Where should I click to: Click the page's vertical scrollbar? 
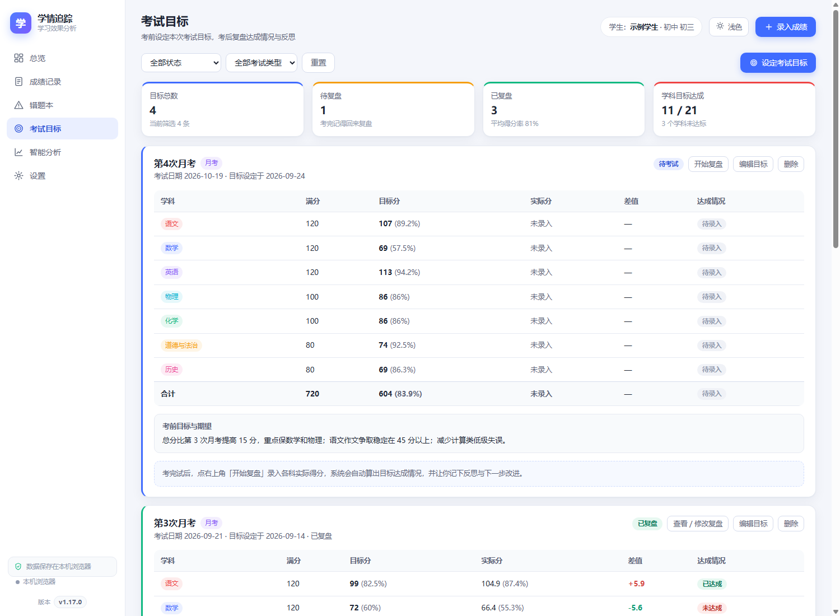coord(836,129)
